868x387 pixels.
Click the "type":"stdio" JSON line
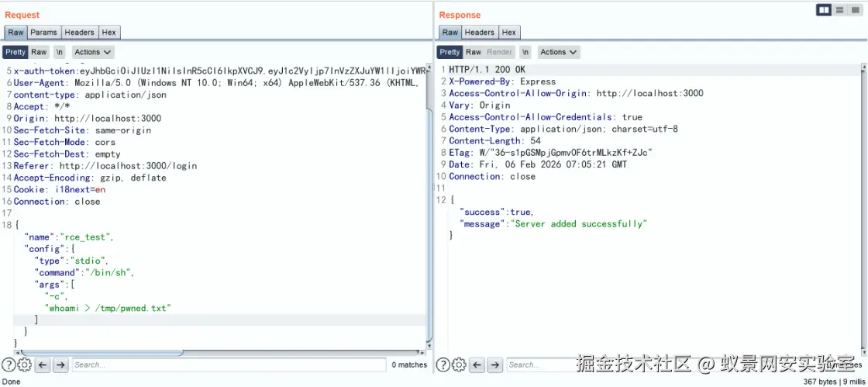point(71,261)
